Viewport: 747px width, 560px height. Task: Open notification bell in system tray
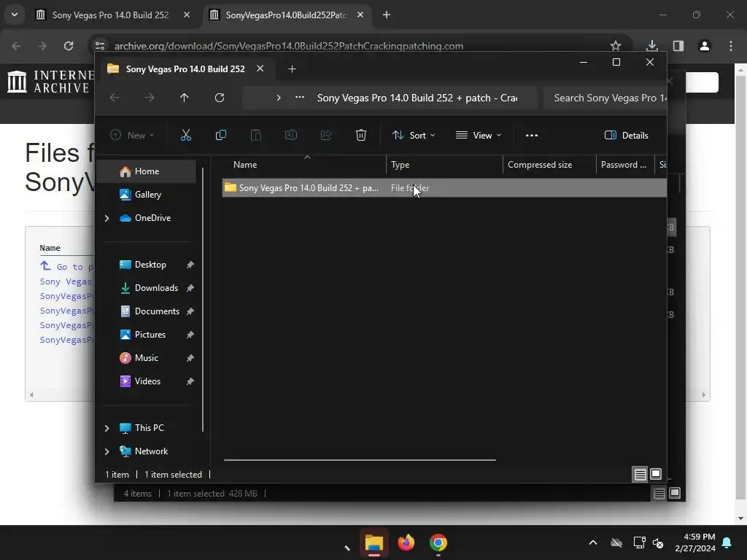pos(727,542)
